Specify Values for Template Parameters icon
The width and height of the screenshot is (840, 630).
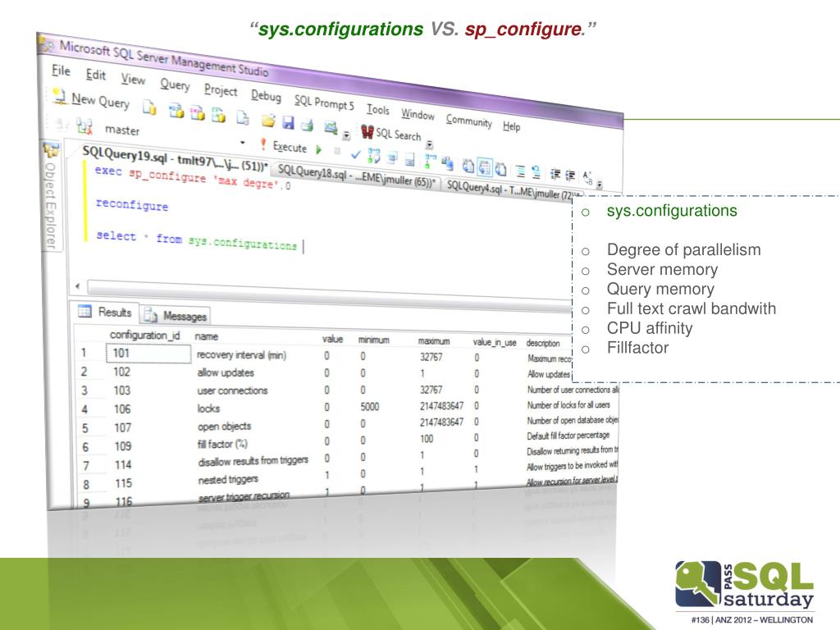[587, 177]
